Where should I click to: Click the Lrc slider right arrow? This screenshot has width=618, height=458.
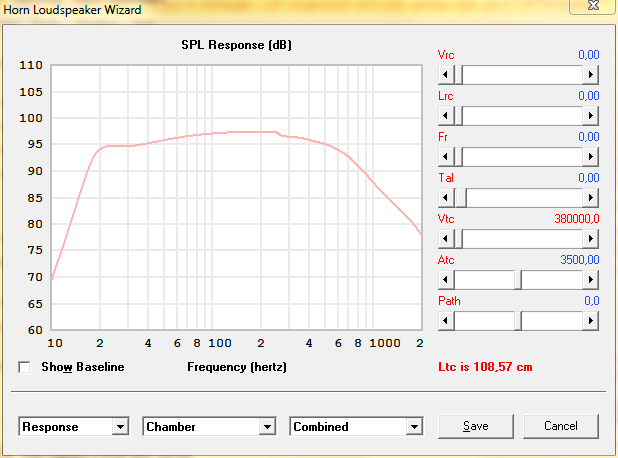click(x=591, y=116)
